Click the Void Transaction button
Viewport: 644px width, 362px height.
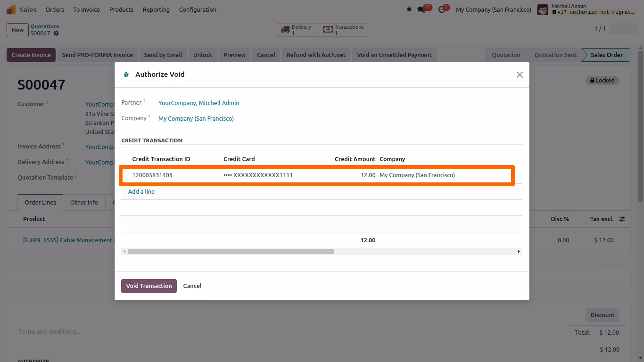tap(149, 286)
